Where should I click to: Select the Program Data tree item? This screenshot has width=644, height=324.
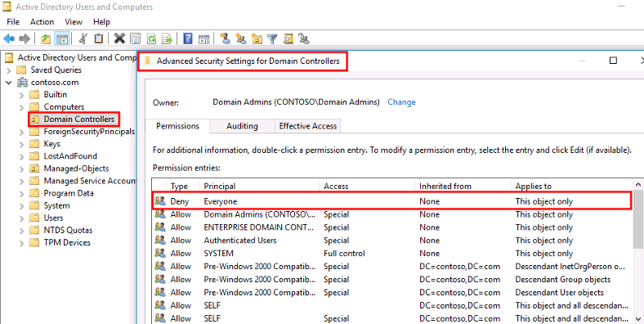pos(69,193)
